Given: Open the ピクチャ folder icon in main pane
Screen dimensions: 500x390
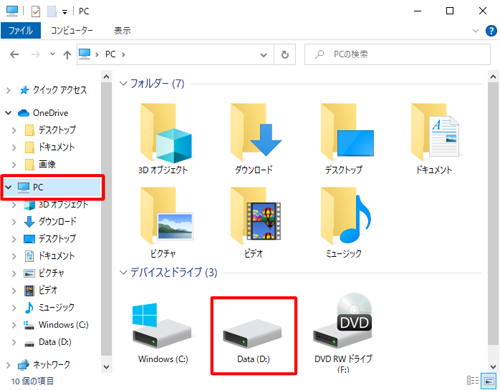Looking at the screenshot, I should [x=167, y=216].
